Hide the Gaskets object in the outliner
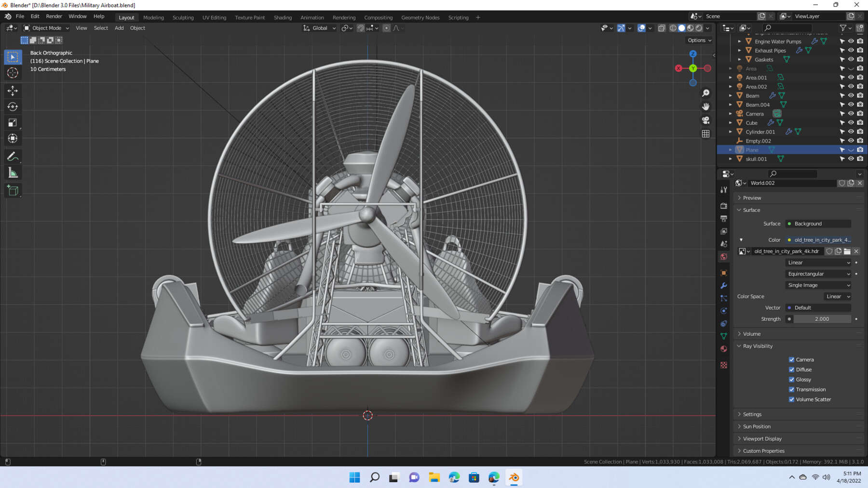This screenshot has width=868, height=488. tap(851, 59)
